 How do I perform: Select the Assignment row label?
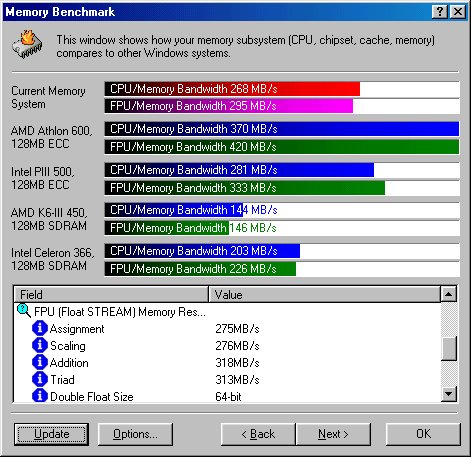pos(77,329)
